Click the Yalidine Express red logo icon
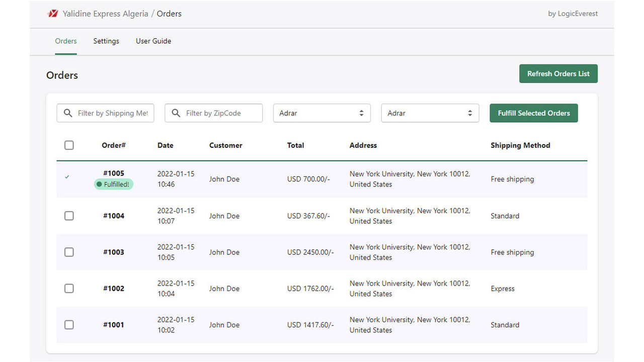This screenshot has height=362, width=644. (x=52, y=14)
